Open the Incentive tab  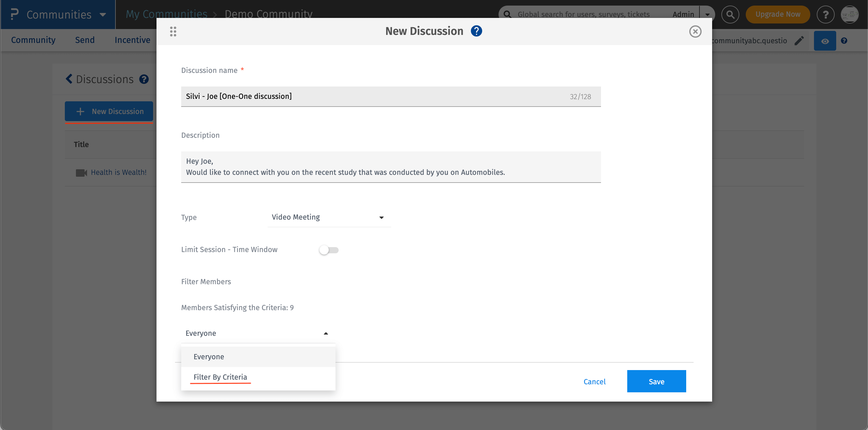click(x=132, y=40)
